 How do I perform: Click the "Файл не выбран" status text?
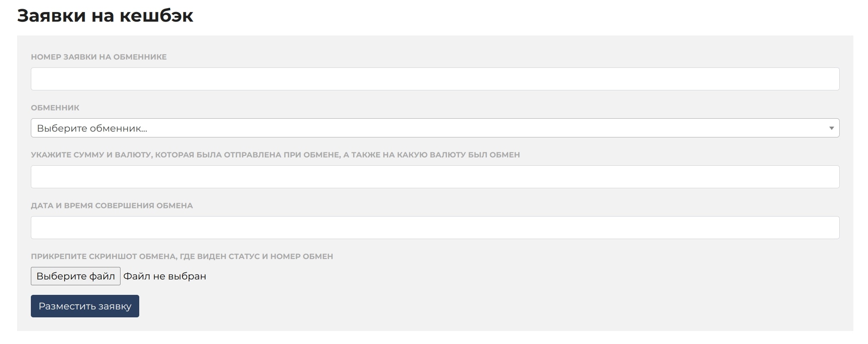coord(165,276)
